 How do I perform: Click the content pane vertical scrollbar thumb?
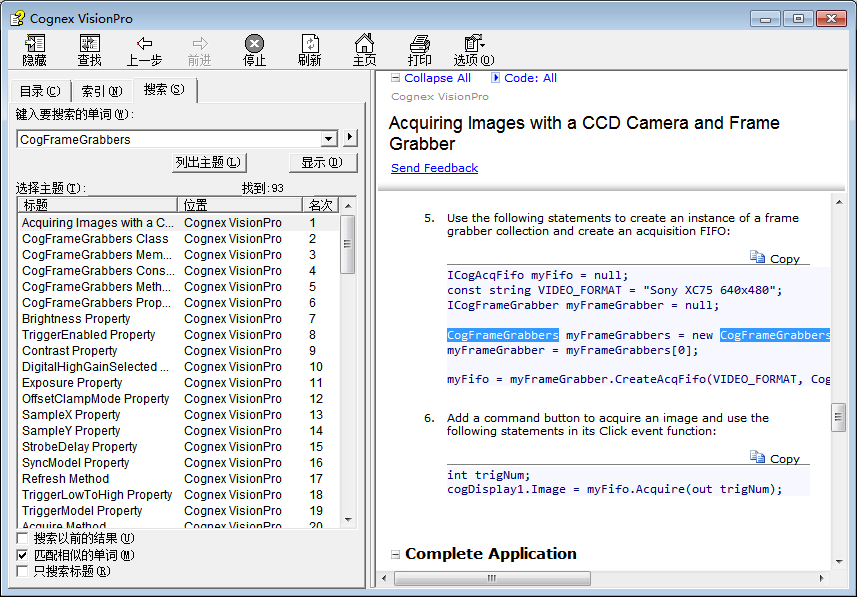838,418
